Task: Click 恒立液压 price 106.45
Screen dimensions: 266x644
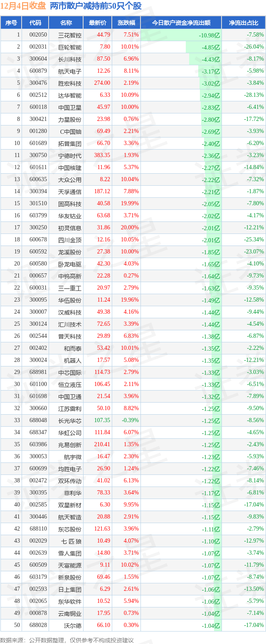Action: pos(102,384)
